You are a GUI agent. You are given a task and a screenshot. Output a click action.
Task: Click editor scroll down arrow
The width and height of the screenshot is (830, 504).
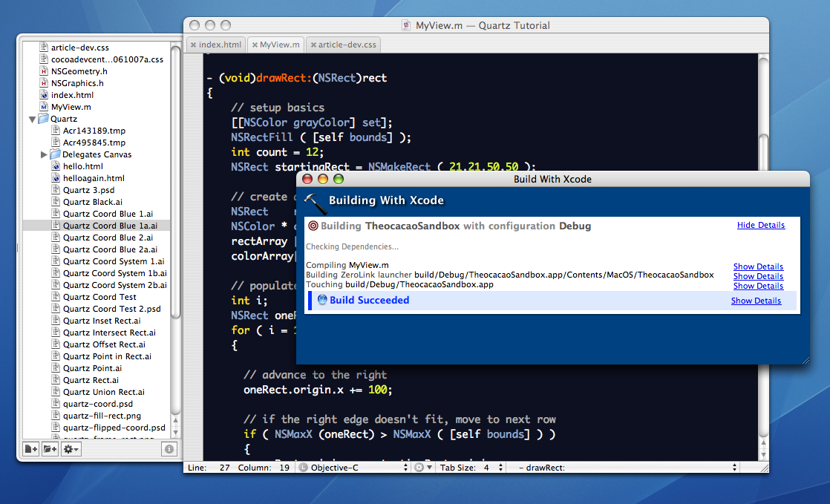pyautogui.click(x=763, y=454)
